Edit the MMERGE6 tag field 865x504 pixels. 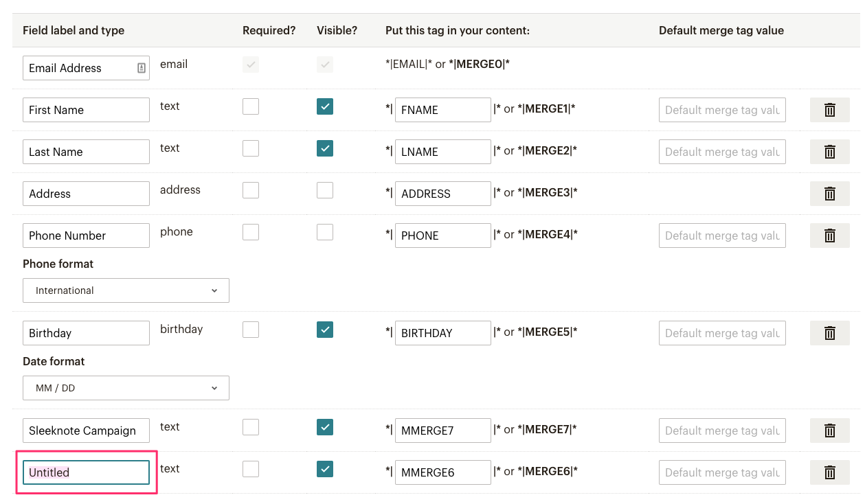coord(442,472)
